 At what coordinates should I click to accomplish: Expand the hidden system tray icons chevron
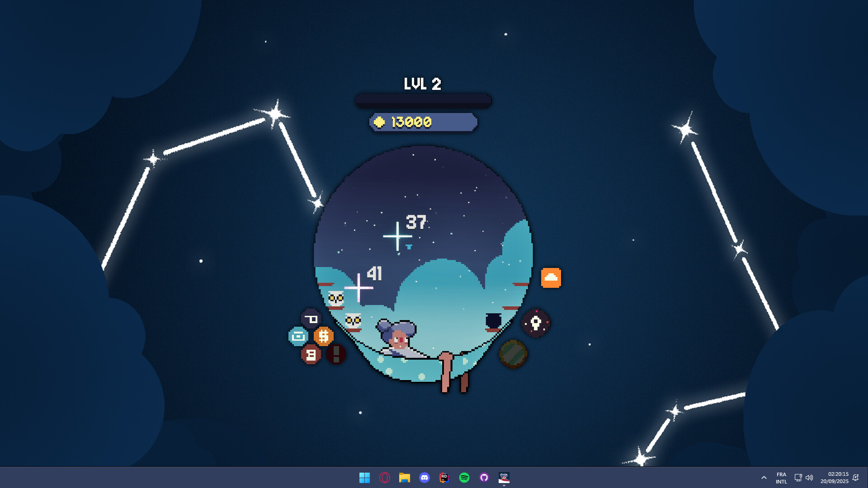tap(764, 478)
